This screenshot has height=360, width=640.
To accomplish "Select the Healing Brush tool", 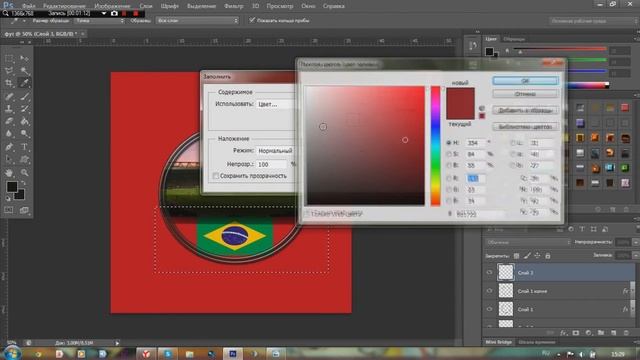I will pos(9,97).
